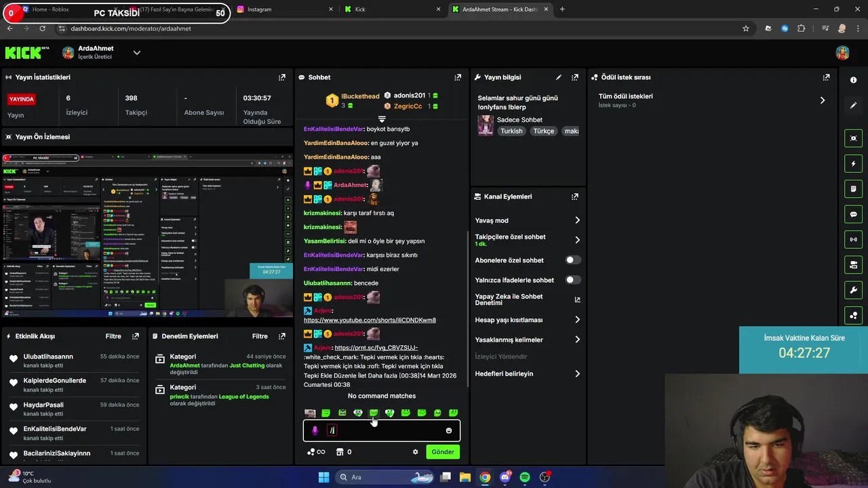
Task: Open the prnt.sc link in chat
Action: pyautogui.click(x=376, y=348)
